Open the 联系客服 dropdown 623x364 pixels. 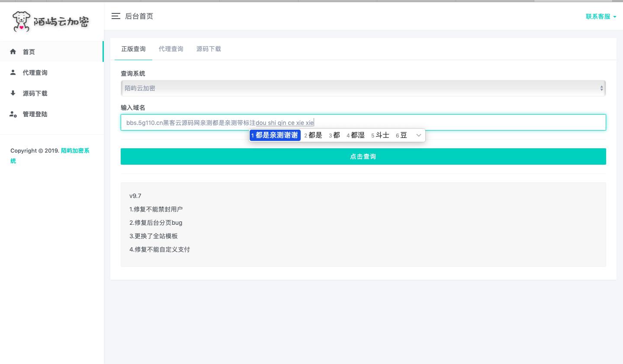pyautogui.click(x=601, y=16)
